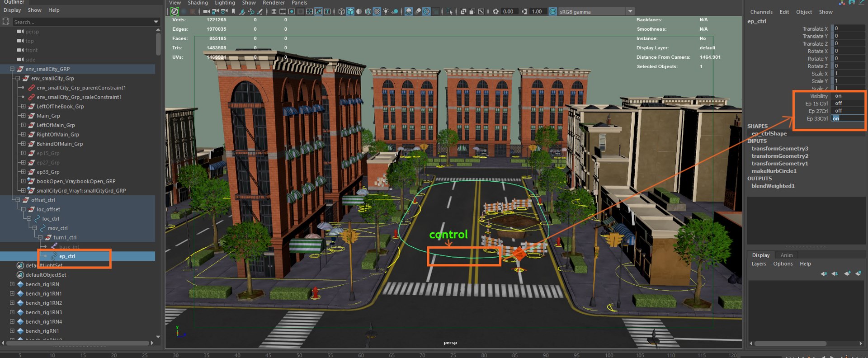Click the Film Gate icon

[x=283, y=12]
